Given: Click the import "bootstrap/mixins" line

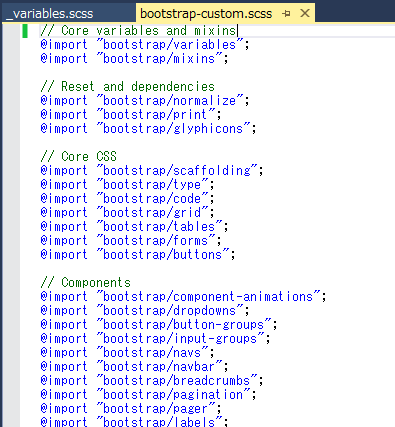Looking at the screenshot, I should click(x=134, y=59).
